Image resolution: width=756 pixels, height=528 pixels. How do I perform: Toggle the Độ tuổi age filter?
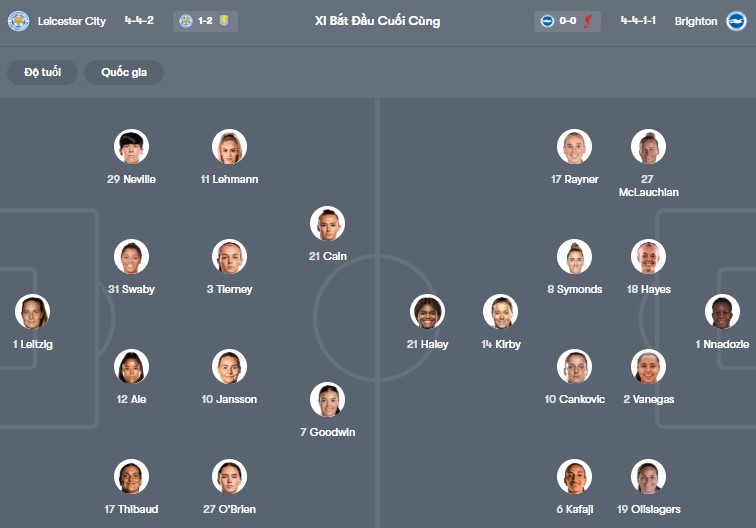pos(43,72)
